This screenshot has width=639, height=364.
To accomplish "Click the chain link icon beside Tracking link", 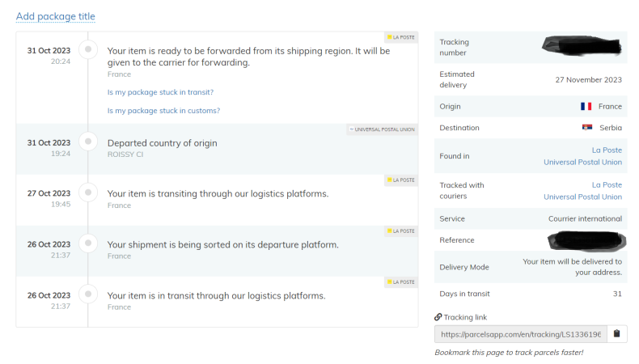I will (438, 317).
